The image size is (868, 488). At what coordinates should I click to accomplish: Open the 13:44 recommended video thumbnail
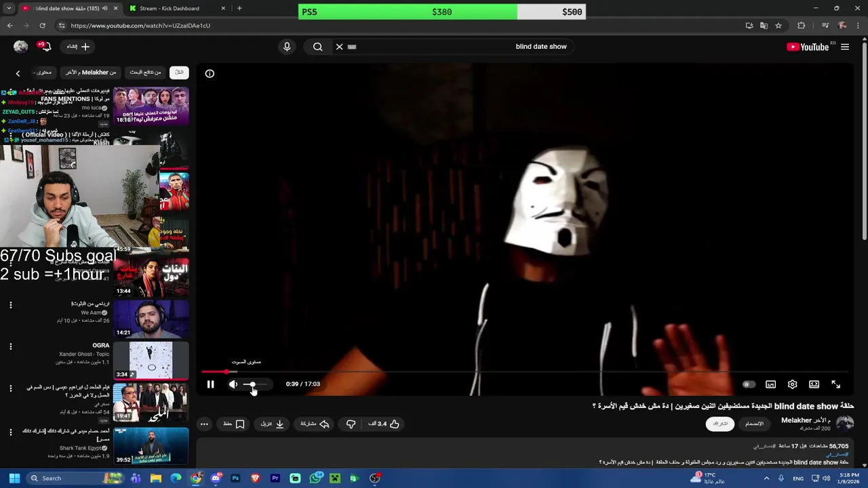[x=151, y=277]
